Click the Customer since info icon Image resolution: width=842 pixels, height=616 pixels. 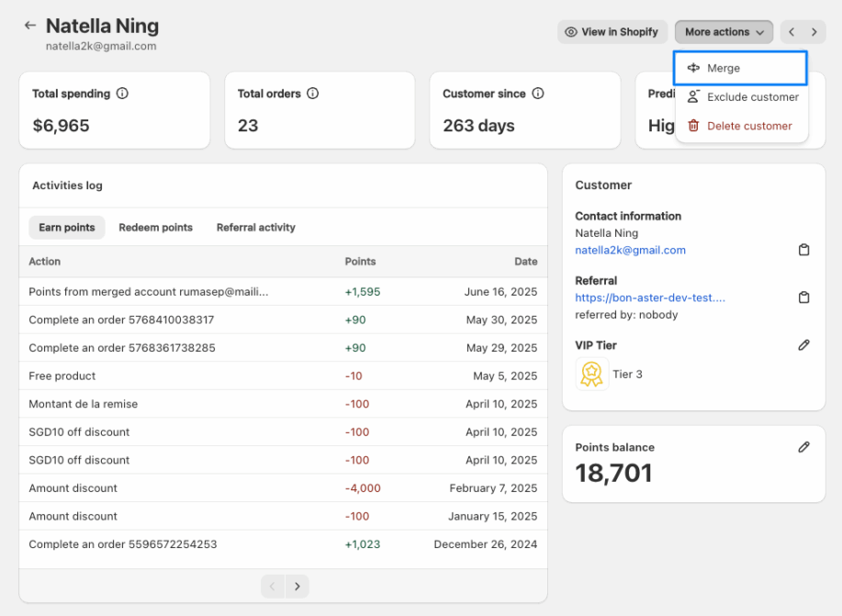pos(538,94)
